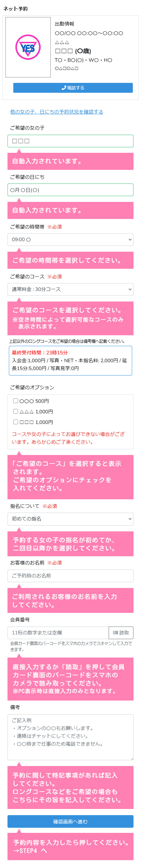Click the お客様のお名前 input field
Screen dimensions: 141x868
[70, 576]
